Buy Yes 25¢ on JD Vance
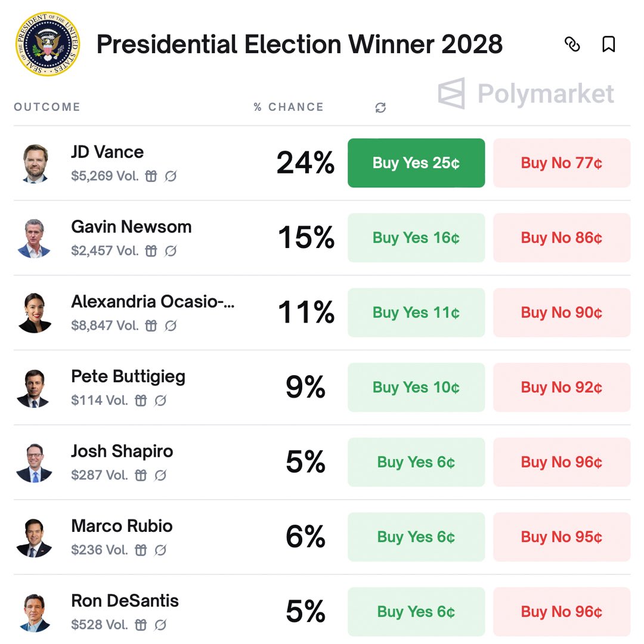This screenshot has width=644, height=644. [x=416, y=163]
